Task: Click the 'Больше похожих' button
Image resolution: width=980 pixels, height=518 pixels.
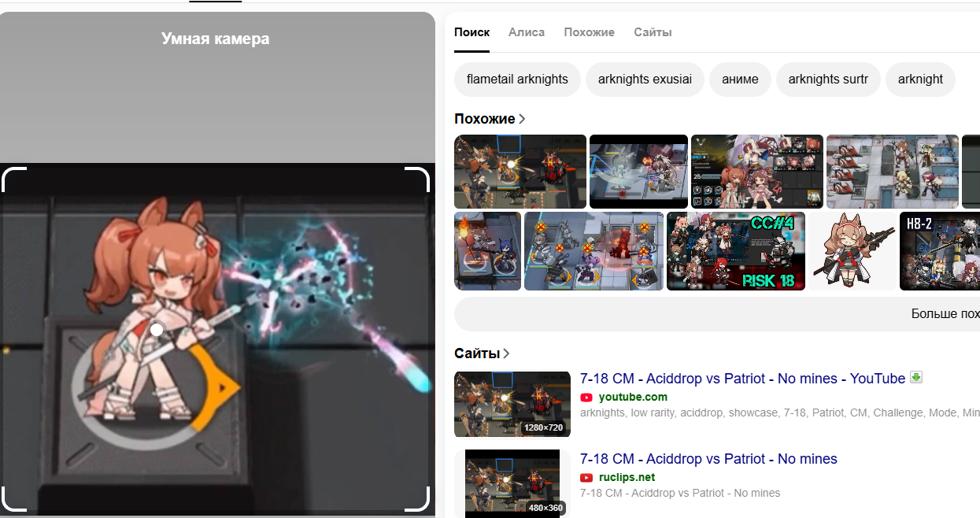Action: (717, 313)
